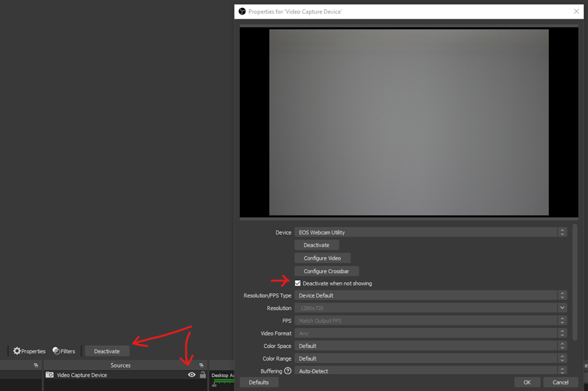Open the Resolution dropdown showing 1280x720
588x391 pixels.
click(x=431, y=308)
